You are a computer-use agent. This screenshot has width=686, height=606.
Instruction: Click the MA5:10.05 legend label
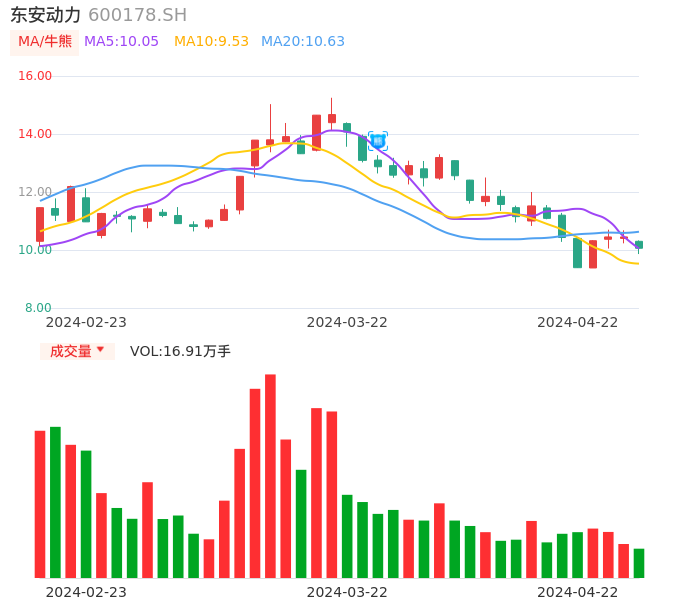point(121,42)
